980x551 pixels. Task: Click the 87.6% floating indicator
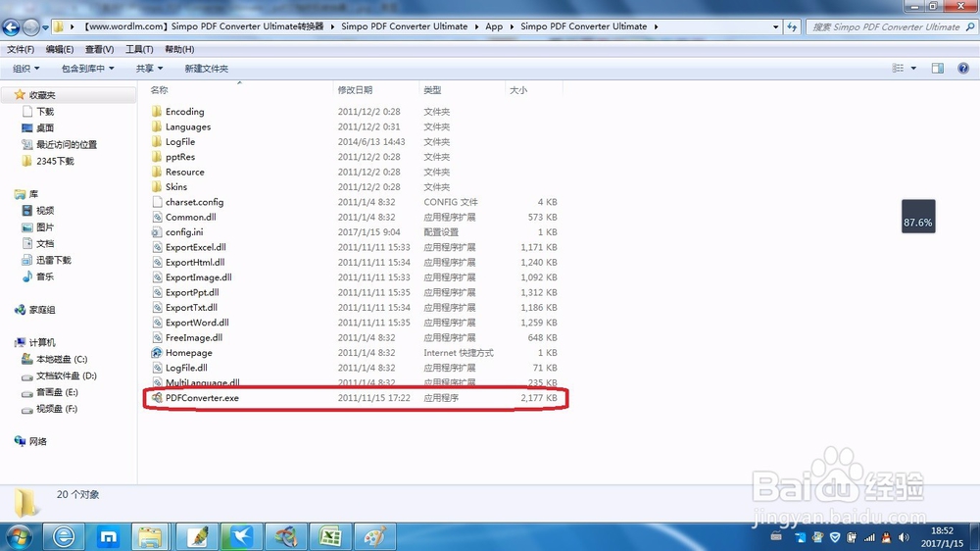(918, 217)
